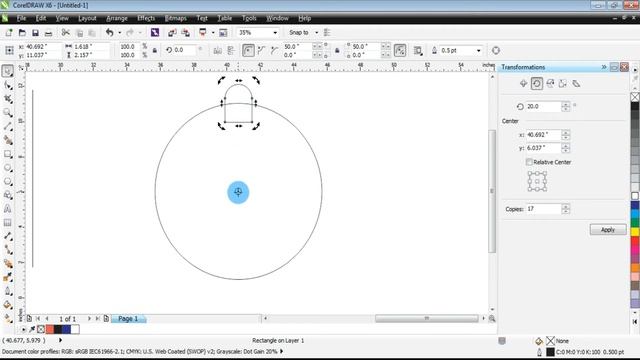This screenshot has width=640, height=360.
Task: Click the Copies input field
Action: [x=544, y=209]
